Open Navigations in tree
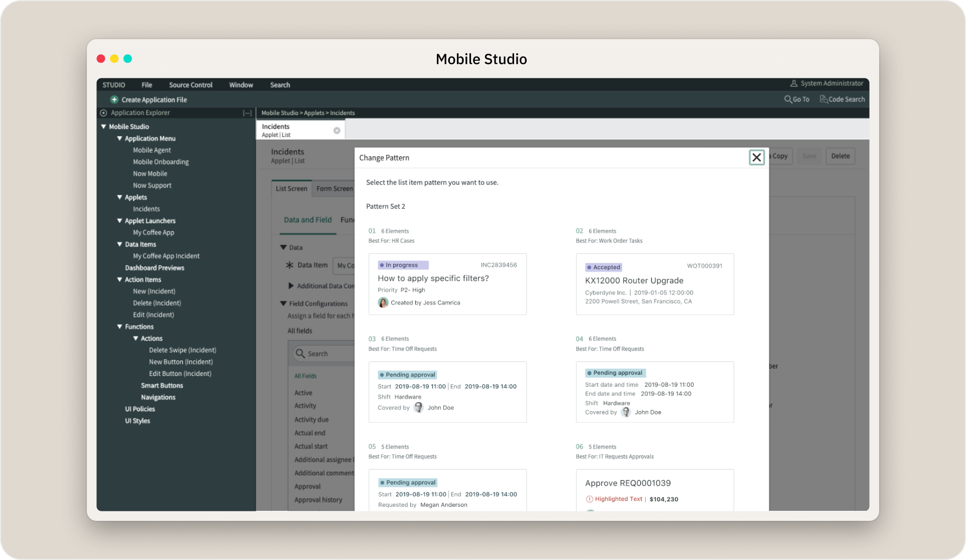 coord(158,397)
